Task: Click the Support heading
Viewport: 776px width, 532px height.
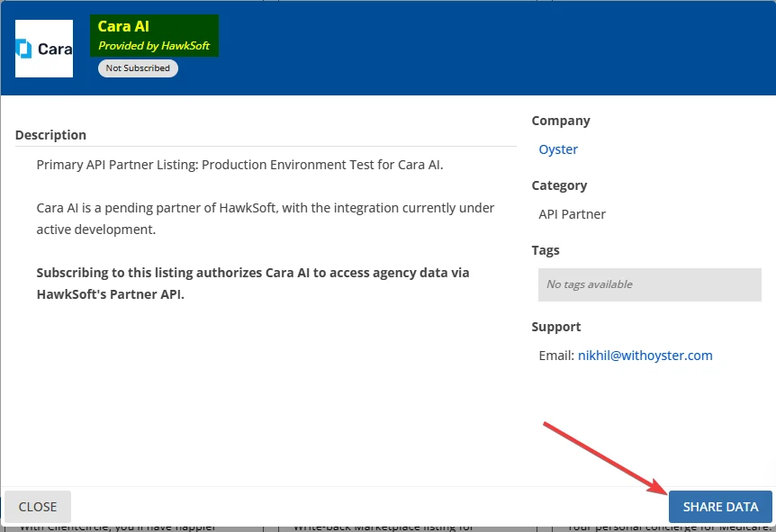Action: (555, 327)
